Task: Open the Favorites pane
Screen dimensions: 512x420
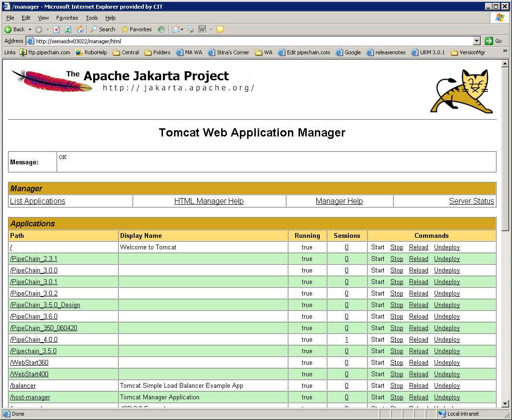Action: coord(136,29)
